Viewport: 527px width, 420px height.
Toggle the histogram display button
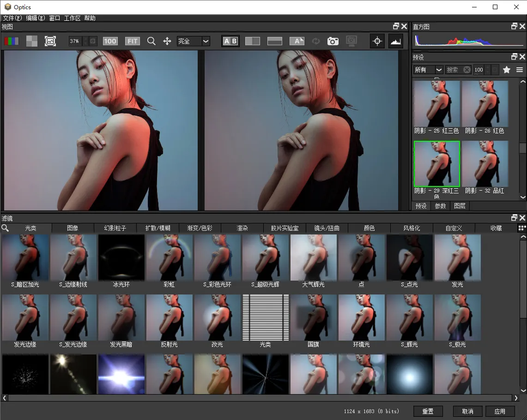(395, 41)
